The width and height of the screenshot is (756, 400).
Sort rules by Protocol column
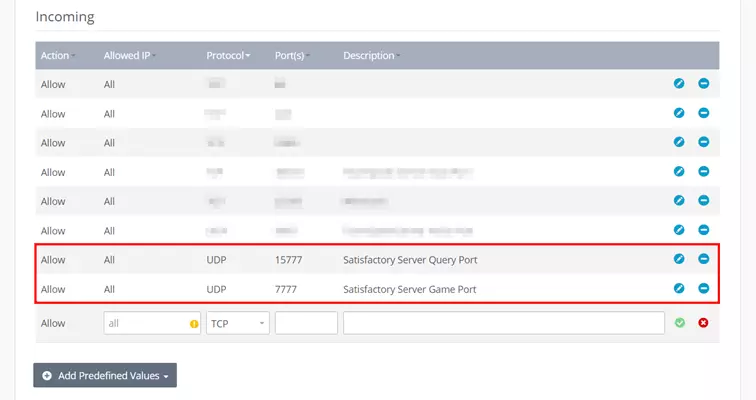(x=228, y=55)
